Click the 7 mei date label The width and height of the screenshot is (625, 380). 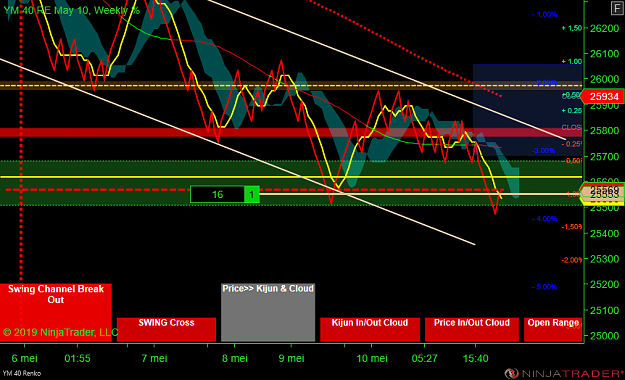pyautogui.click(x=154, y=358)
